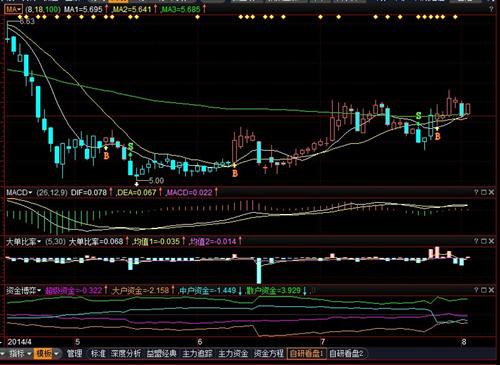500x365 pixels.
Task: Click month 6 on the time axis
Action: click(199, 342)
